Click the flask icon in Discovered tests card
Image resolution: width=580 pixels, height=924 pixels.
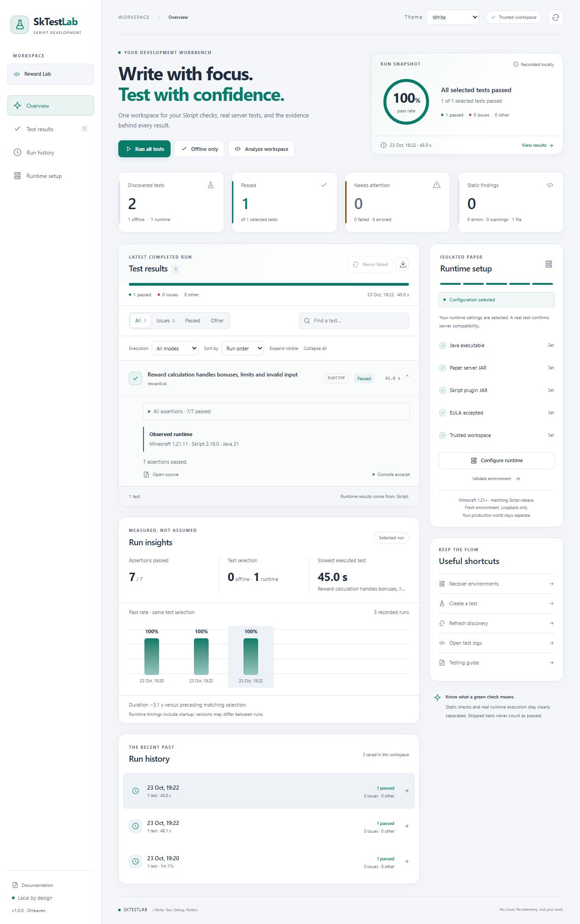(211, 185)
